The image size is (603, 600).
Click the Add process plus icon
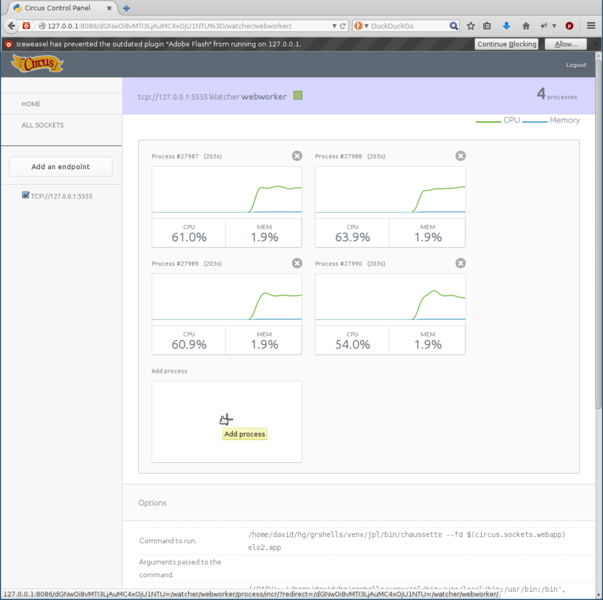click(227, 419)
